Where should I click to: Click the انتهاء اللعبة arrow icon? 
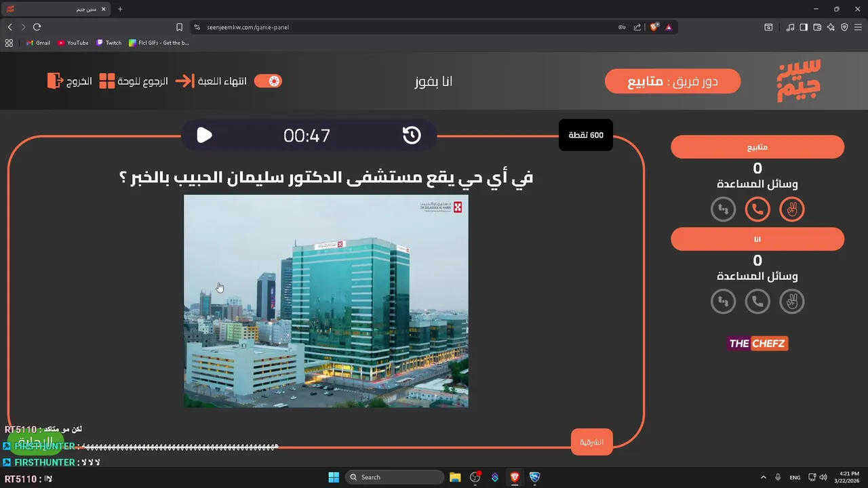(x=184, y=81)
